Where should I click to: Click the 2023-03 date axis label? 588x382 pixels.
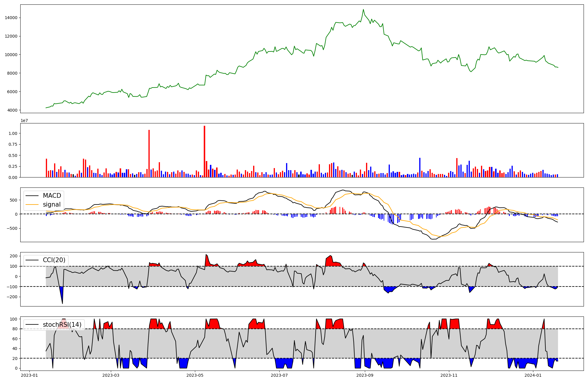coord(111,375)
